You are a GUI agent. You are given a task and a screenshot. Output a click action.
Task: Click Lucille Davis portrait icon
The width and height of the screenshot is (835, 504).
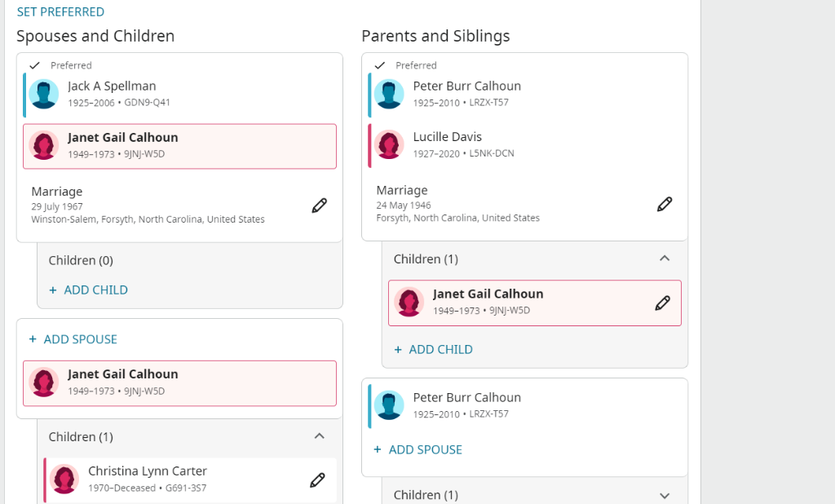(389, 145)
